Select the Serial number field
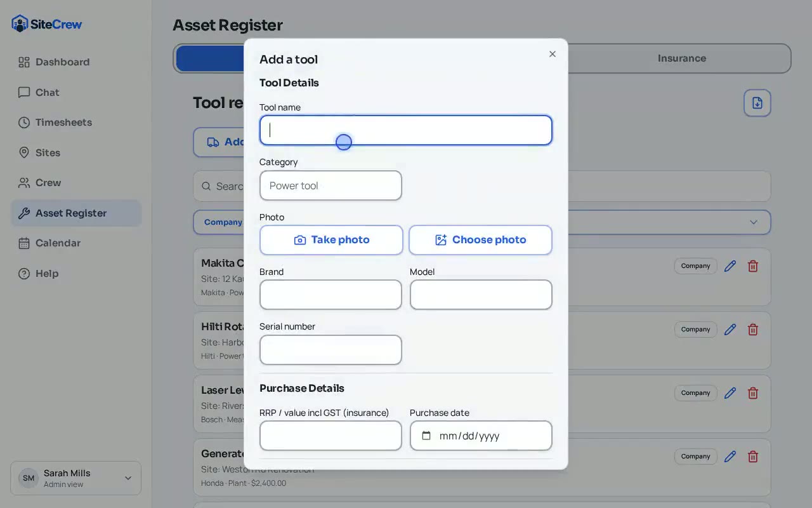The height and width of the screenshot is (508, 812). [331, 350]
